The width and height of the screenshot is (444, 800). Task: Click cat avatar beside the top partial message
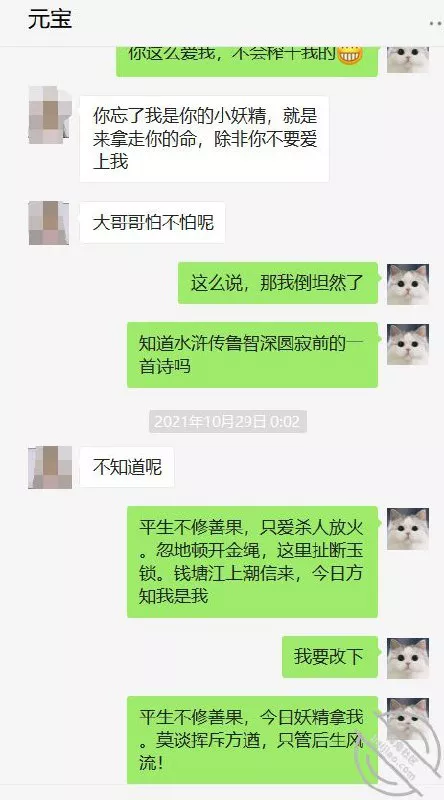coord(407,59)
